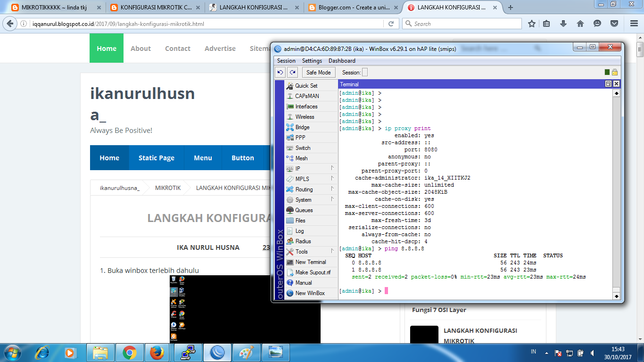Open Queues in WinBox sidebar
The image size is (644, 362).
click(311, 210)
